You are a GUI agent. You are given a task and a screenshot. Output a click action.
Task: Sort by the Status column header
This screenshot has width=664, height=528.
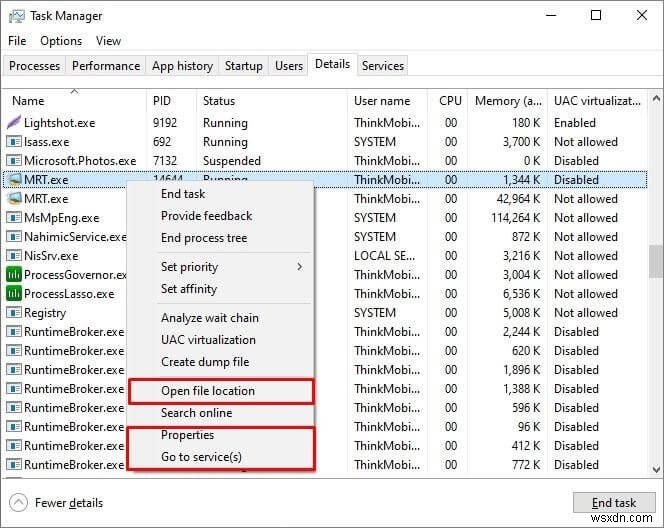271,101
